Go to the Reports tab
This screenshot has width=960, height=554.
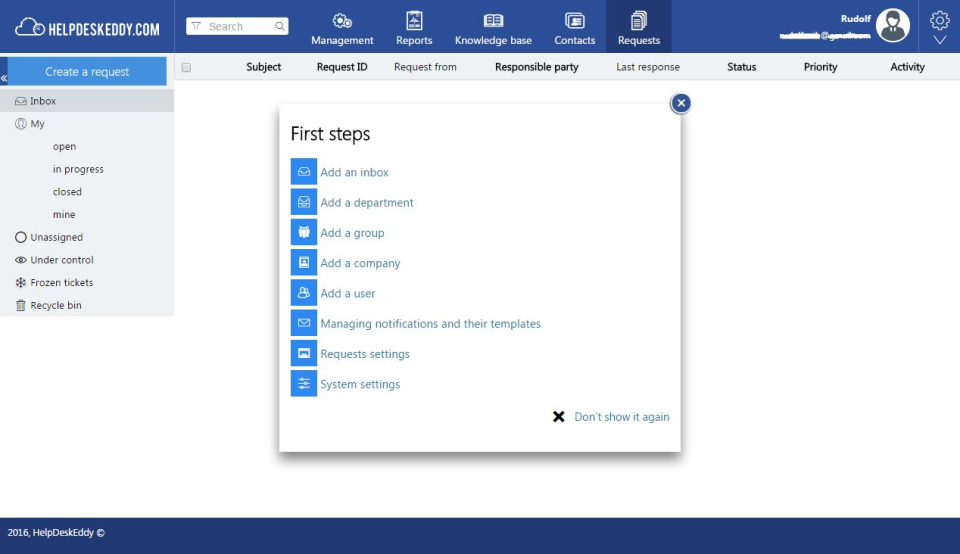click(x=414, y=28)
